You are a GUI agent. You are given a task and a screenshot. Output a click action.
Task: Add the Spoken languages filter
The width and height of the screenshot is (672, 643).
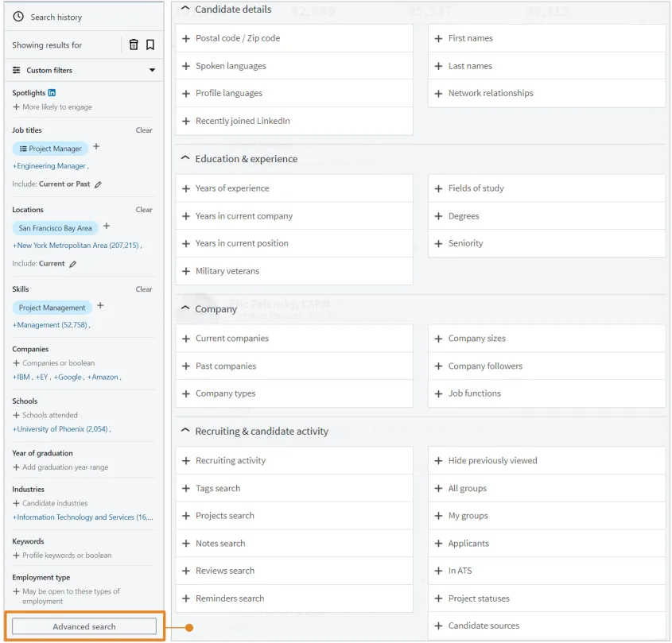click(x=231, y=66)
